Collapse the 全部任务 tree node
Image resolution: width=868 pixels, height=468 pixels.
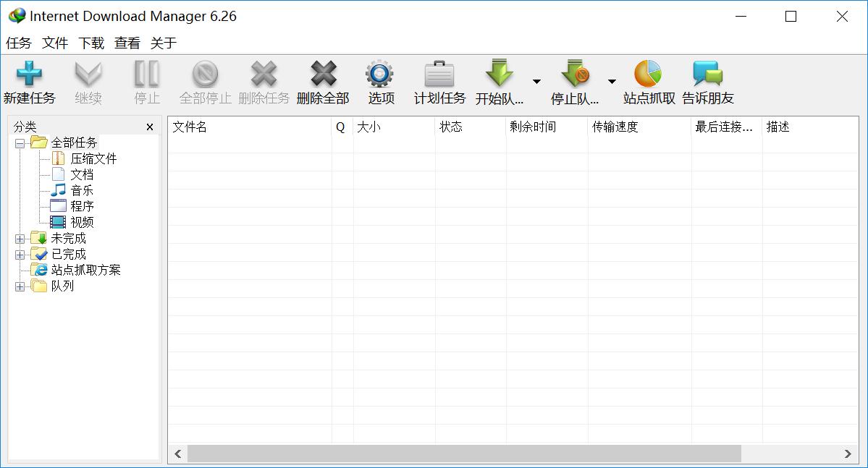pos(20,143)
